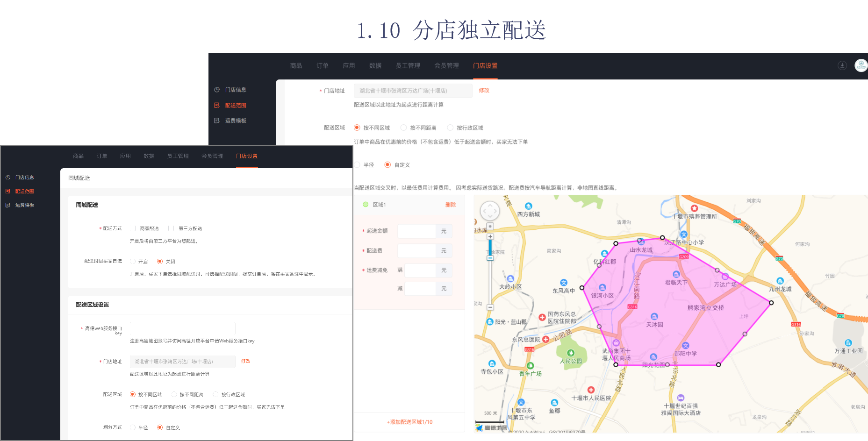868x441 pixels.
Task: Open the 应用 tab in the larger back window
Action: tap(349, 66)
